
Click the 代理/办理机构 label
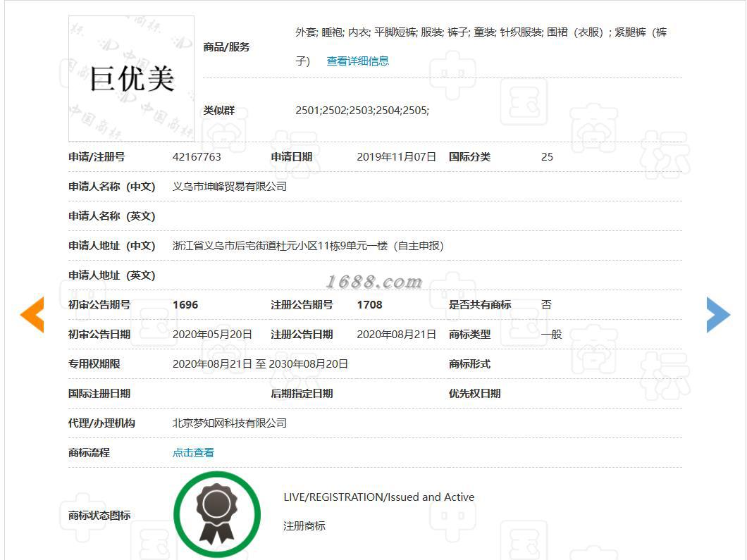point(102,423)
